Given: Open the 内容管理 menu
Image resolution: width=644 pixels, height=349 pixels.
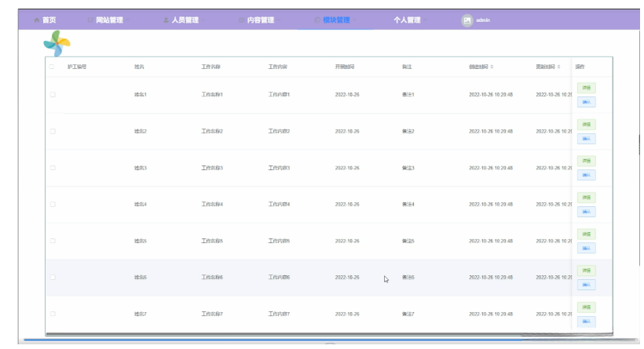Looking at the screenshot, I should [x=261, y=20].
